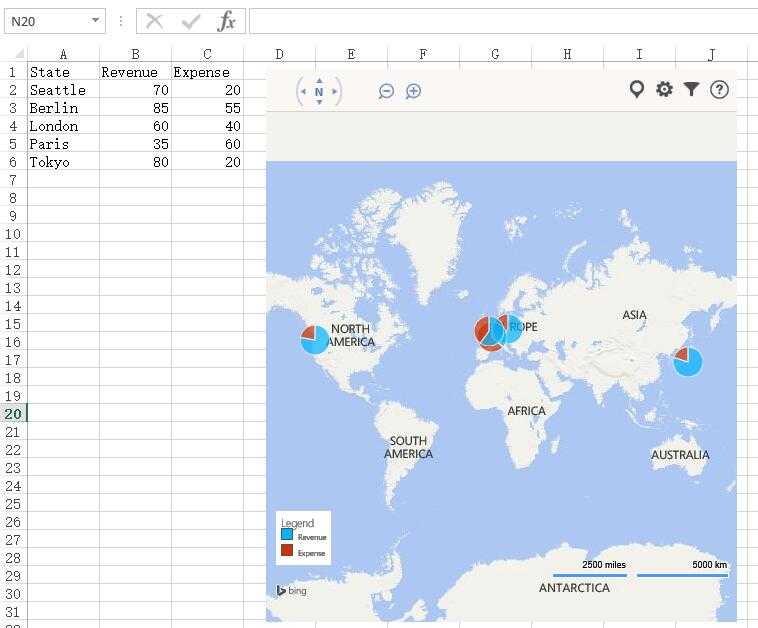This screenshot has width=758, height=628.
Task: Click the AUSTRALIA map label
Action: pos(680,455)
